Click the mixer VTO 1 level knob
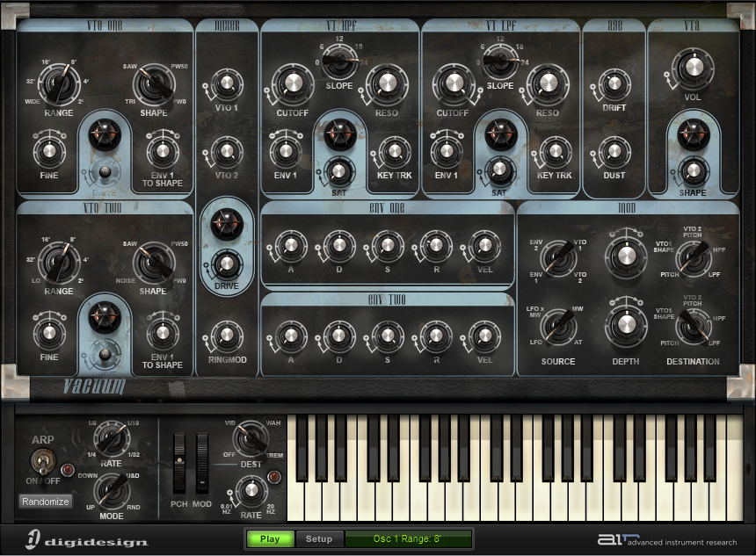The image size is (756, 556). 227,84
